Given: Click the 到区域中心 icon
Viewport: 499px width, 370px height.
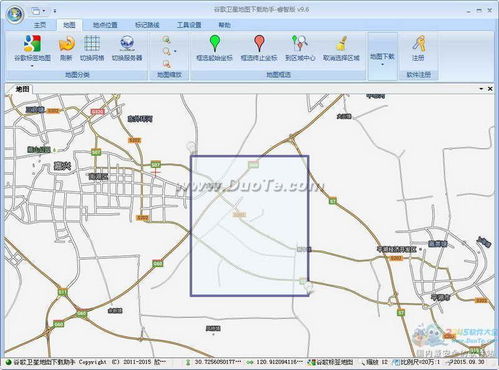Looking at the screenshot, I should coord(300,43).
